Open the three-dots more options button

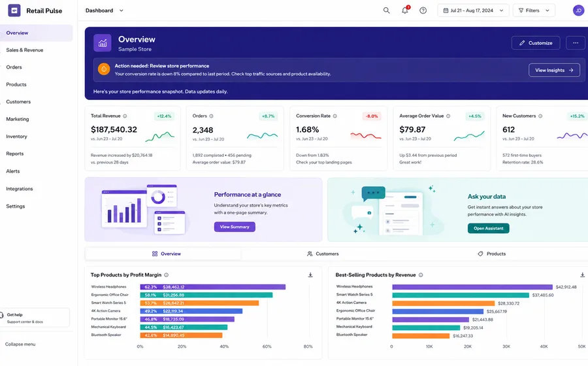pyautogui.click(x=576, y=42)
